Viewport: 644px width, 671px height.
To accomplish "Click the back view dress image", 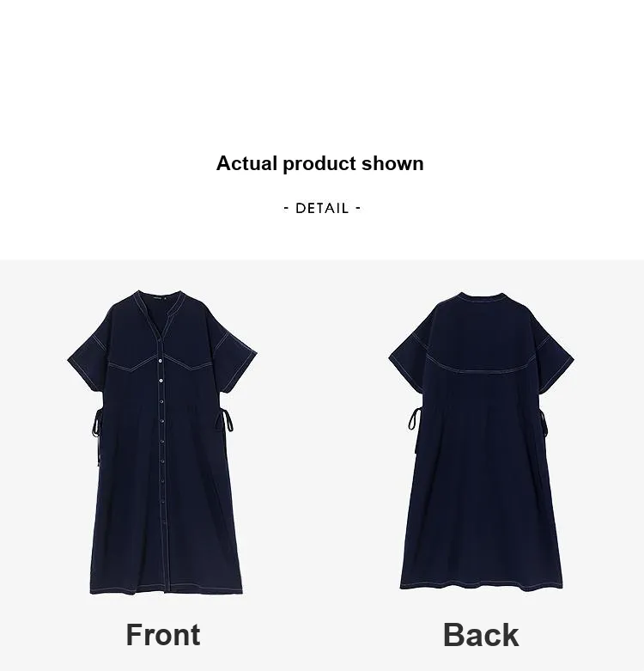I will point(481,442).
